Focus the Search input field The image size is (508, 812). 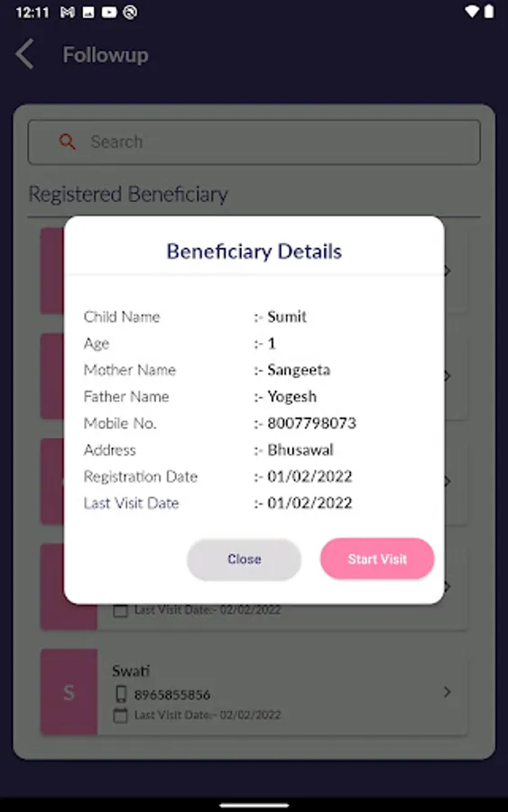[254, 142]
